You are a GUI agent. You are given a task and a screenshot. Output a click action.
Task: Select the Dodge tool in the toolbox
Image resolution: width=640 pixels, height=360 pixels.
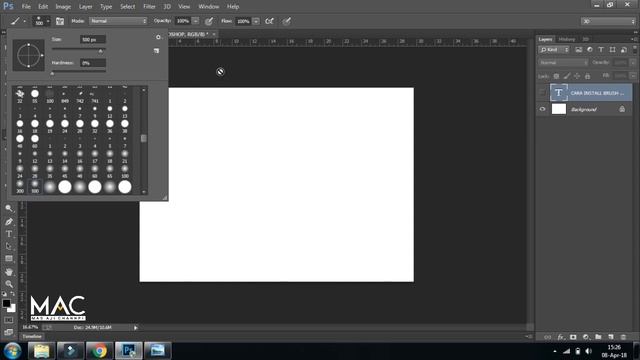pyautogui.click(x=9, y=208)
